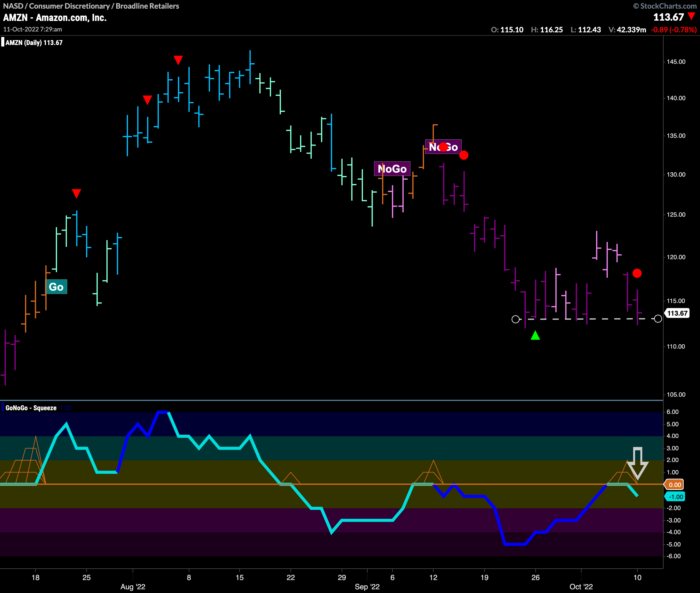This screenshot has height=593, width=700.
Task: Click 4.00 oscillator axis label
Action: click(x=673, y=436)
